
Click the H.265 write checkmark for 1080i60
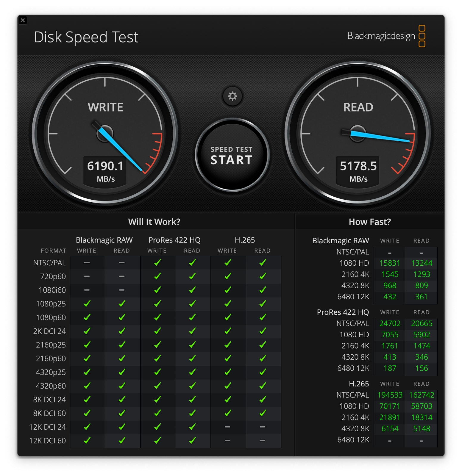228,290
